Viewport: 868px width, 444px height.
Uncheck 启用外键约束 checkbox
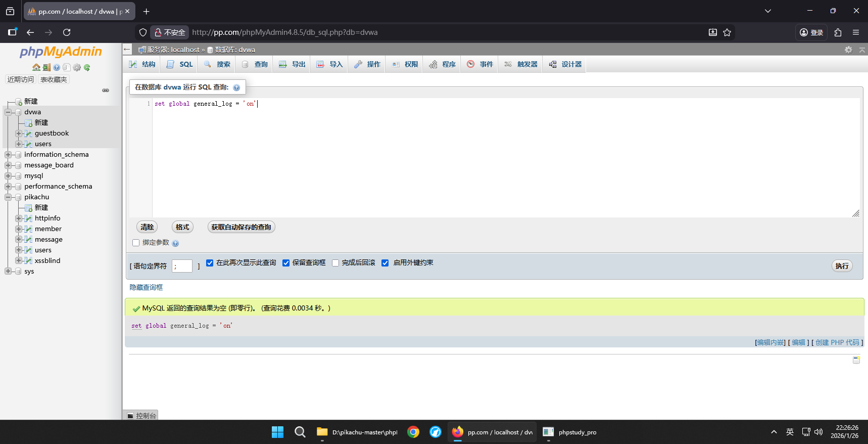385,263
